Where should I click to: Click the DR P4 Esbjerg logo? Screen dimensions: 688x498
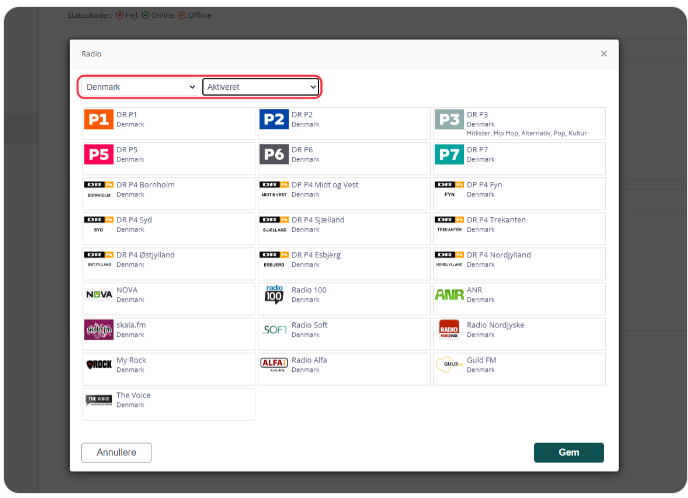pyautogui.click(x=274, y=259)
